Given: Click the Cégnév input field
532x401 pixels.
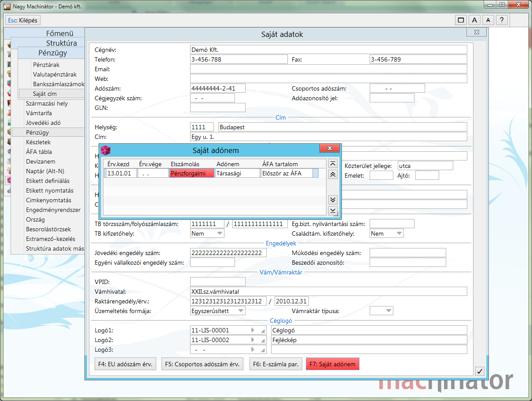Looking at the screenshot, I should click(x=328, y=50).
